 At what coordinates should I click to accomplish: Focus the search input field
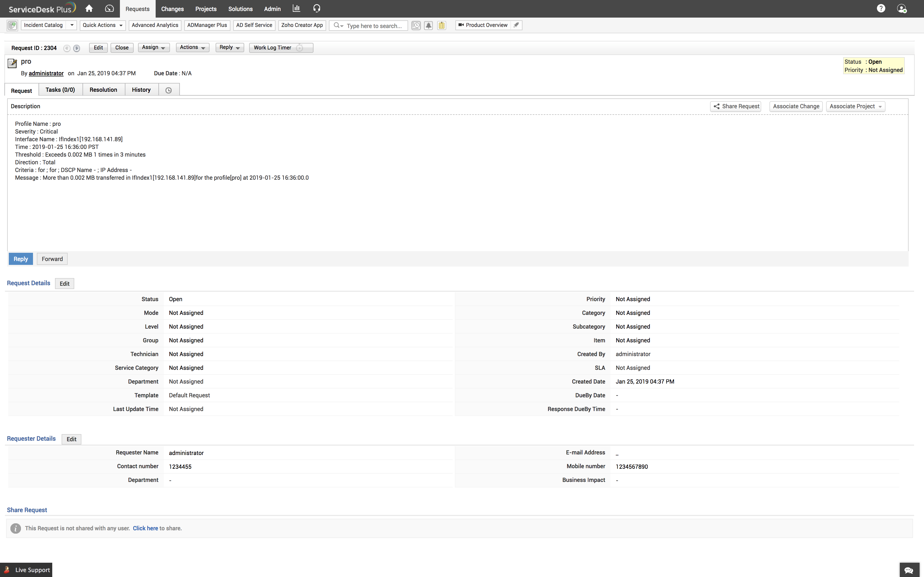pyautogui.click(x=374, y=26)
